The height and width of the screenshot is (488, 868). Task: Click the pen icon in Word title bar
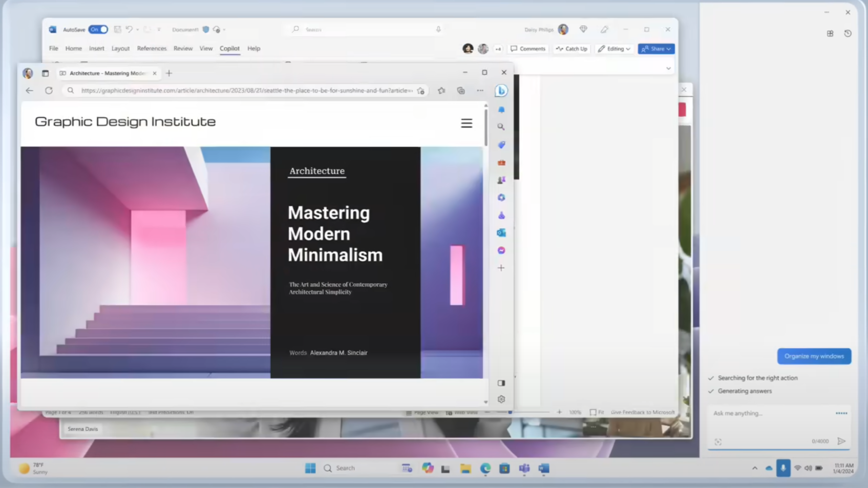pyautogui.click(x=604, y=30)
